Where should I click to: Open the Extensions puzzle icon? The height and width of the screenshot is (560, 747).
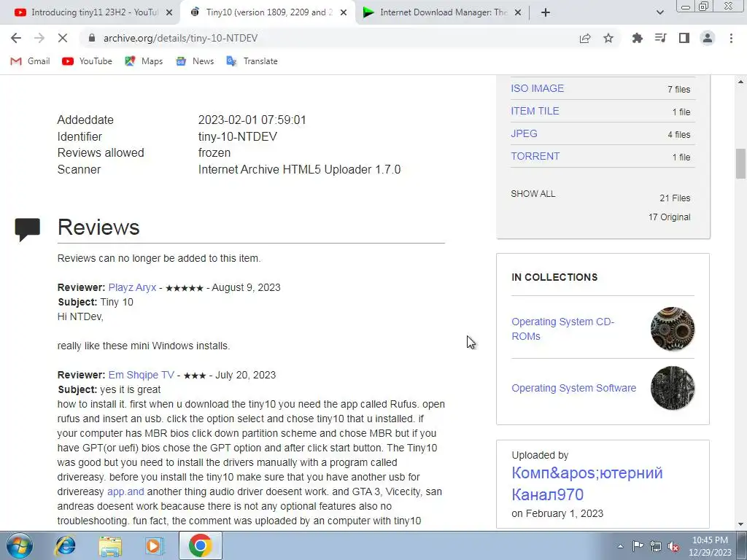click(x=637, y=38)
